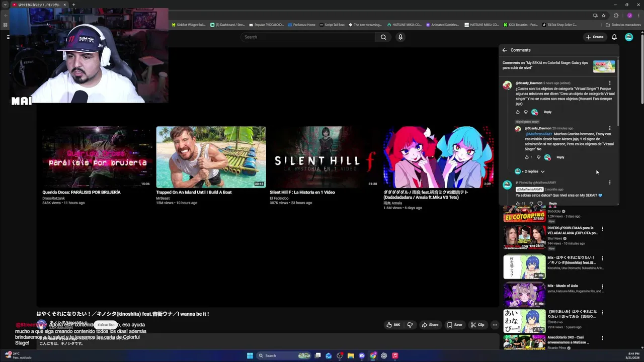Like the video with 86K likes

tap(393, 325)
